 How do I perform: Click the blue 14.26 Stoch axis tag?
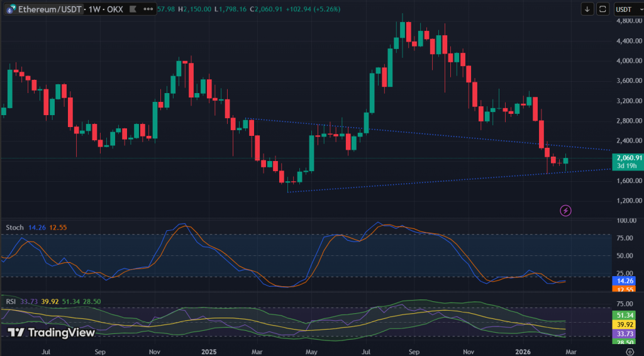coord(626,281)
